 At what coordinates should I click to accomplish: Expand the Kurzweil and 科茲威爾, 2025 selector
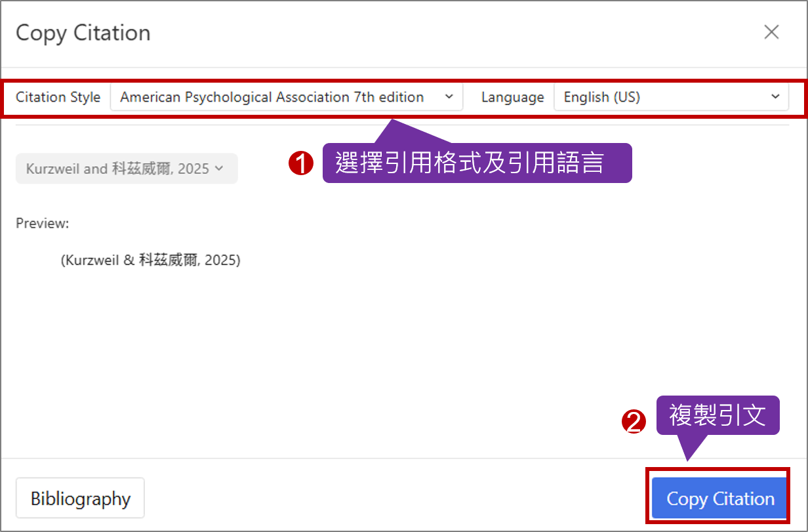[126, 169]
